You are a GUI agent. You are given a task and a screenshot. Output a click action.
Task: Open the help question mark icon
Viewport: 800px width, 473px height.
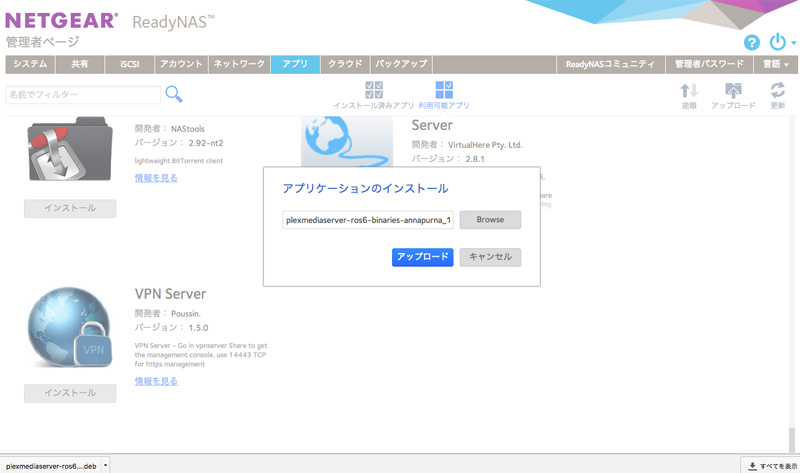click(752, 43)
